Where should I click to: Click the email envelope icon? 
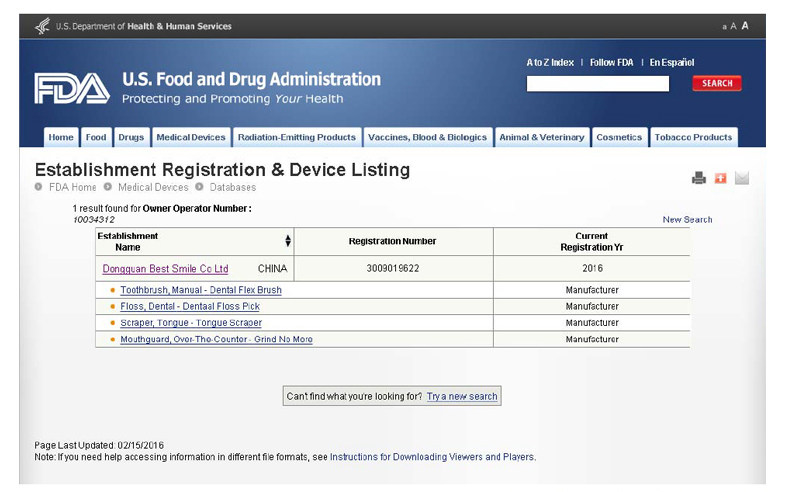tap(742, 178)
